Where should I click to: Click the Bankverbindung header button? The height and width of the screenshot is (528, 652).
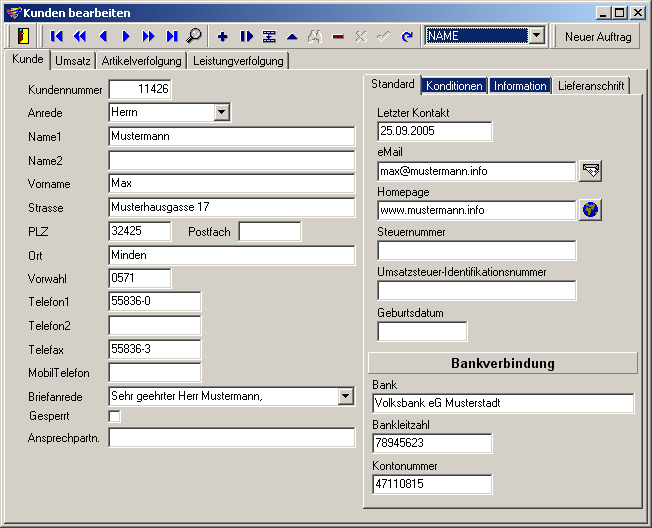pos(503,363)
